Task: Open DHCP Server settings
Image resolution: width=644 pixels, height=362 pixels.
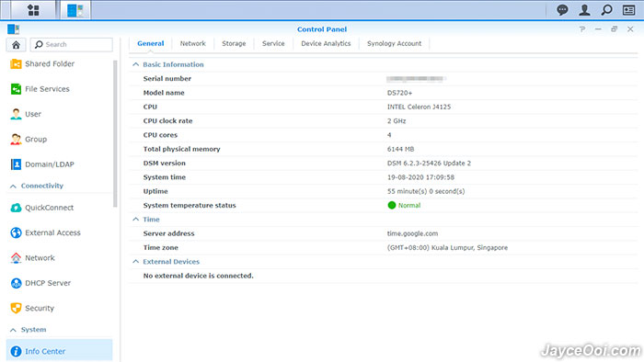Action: click(x=48, y=283)
